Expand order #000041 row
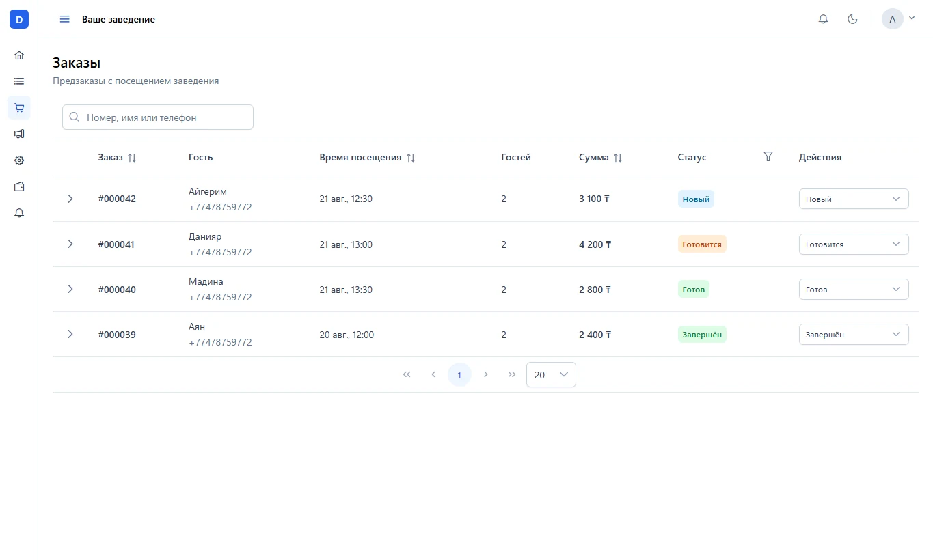 click(70, 244)
